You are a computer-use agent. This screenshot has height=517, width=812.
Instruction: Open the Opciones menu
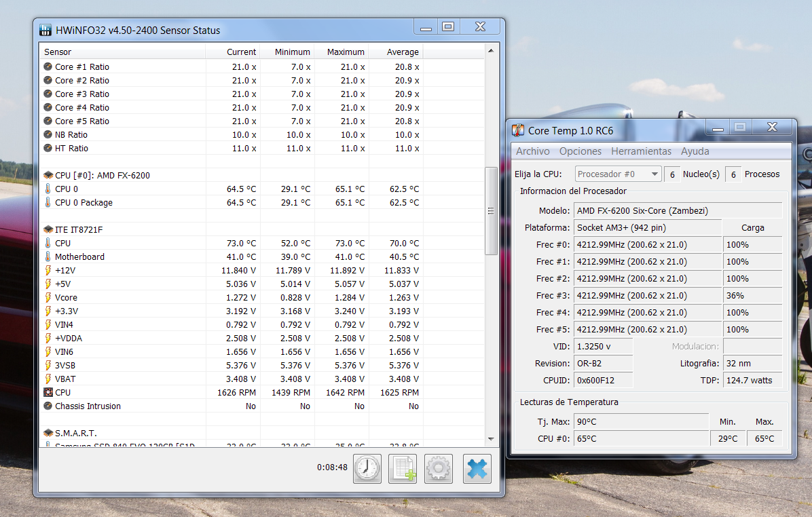580,151
